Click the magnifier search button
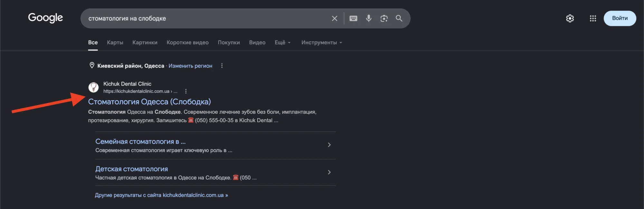Screen dimensions: 644x209 (x=399, y=18)
